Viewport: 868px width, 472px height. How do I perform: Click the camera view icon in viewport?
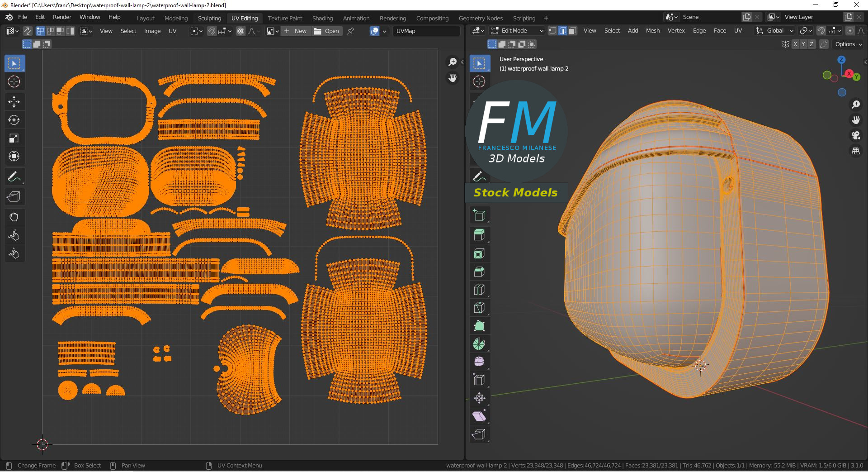click(855, 135)
